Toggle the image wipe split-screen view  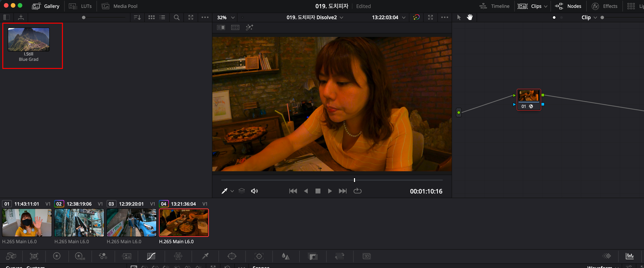[221, 27]
